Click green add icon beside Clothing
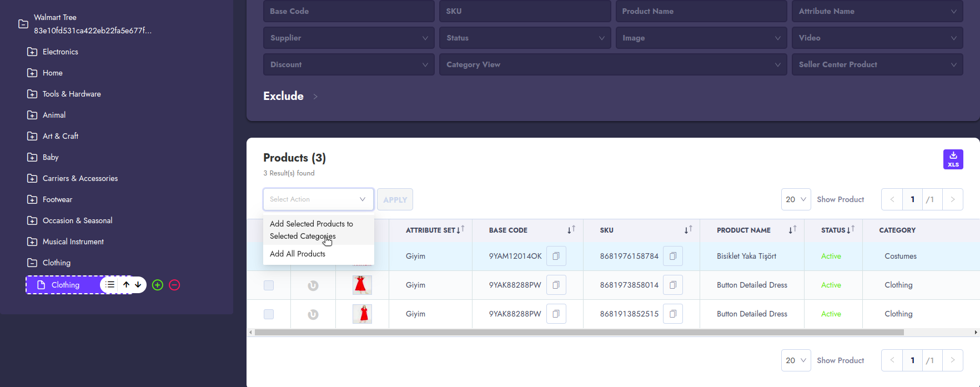Screen dimensions: 980x387 [158, 285]
